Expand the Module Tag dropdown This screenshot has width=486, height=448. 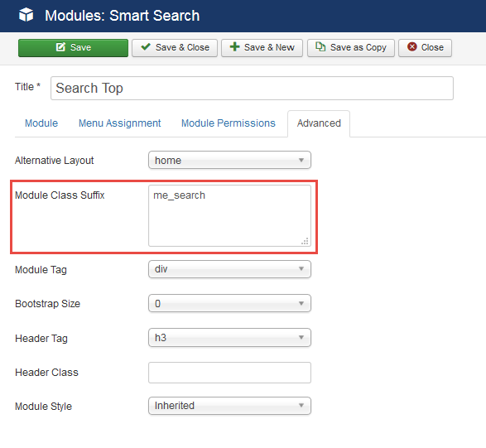pyautogui.click(x=229, y=269)
